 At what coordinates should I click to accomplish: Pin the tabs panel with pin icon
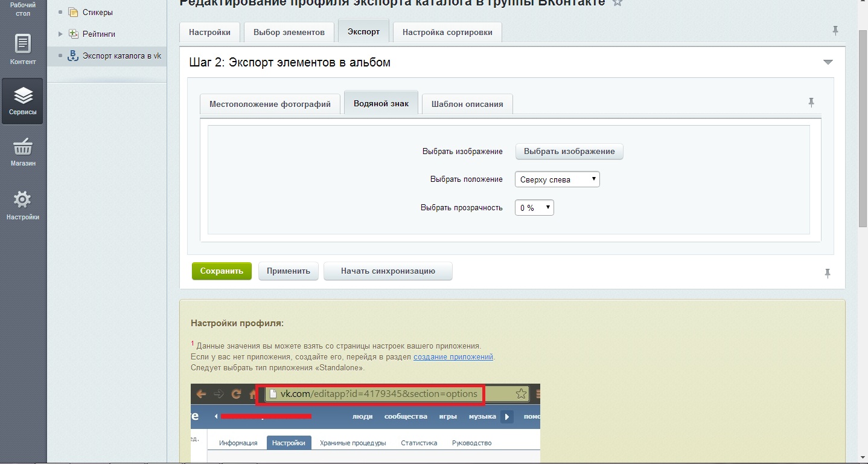tap(835, 29)
